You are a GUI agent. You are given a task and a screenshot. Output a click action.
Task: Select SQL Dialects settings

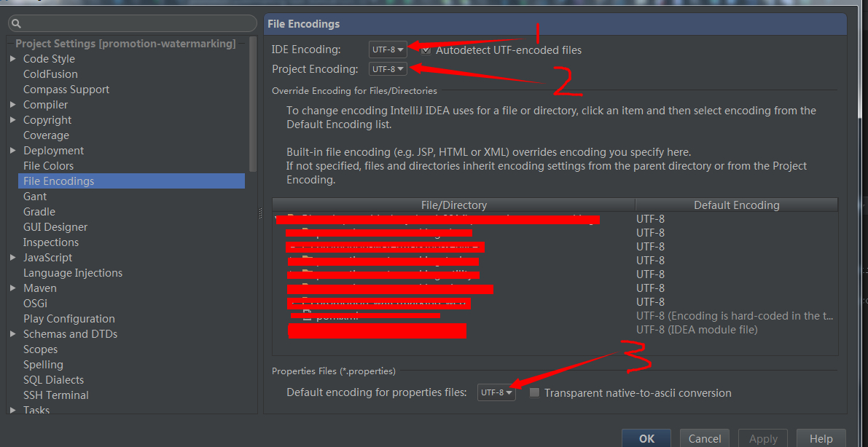pyautogui.click(x=54, y=380)
